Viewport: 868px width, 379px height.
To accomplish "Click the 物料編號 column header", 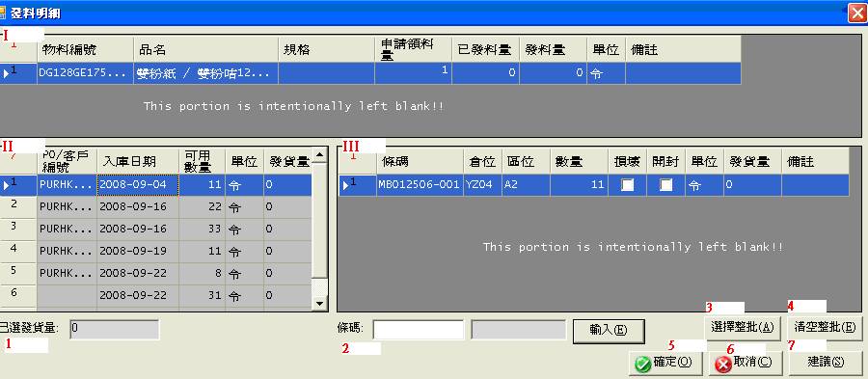I will (x=85, y=50).
